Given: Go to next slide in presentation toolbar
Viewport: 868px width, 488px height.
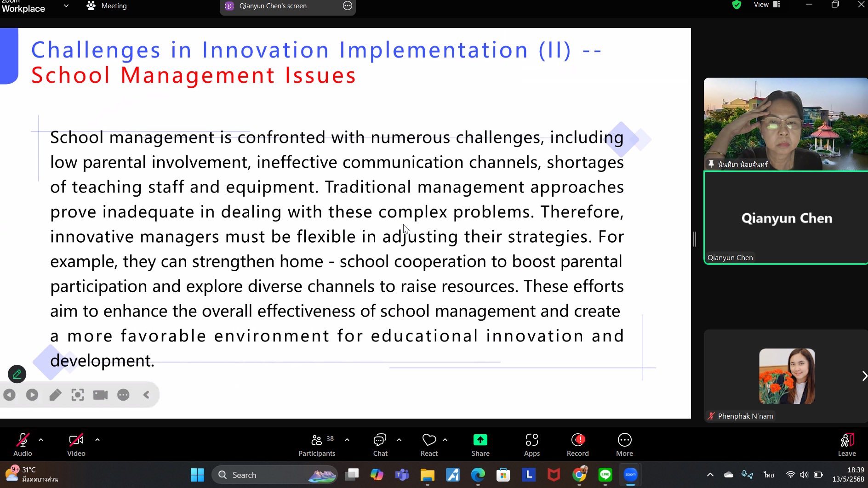Looking at the screenshot, I should coord(32,395).
